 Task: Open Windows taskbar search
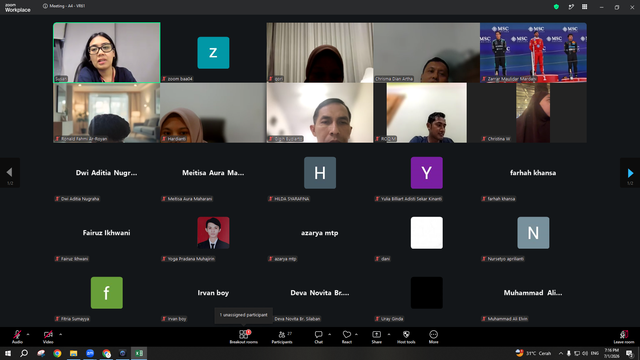tap(24, 353)
